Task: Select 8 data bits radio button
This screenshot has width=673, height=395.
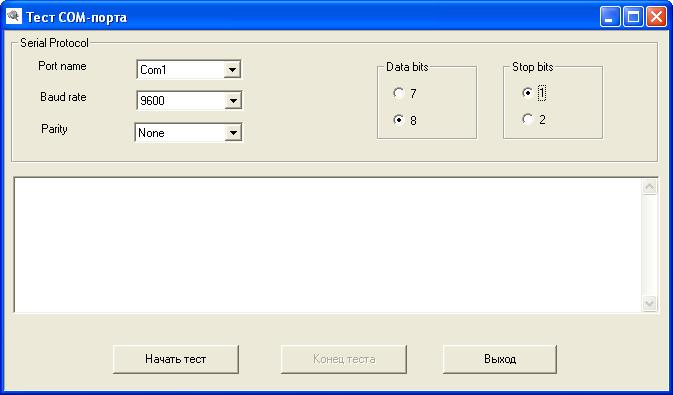Action: click(x=398, y=120)
